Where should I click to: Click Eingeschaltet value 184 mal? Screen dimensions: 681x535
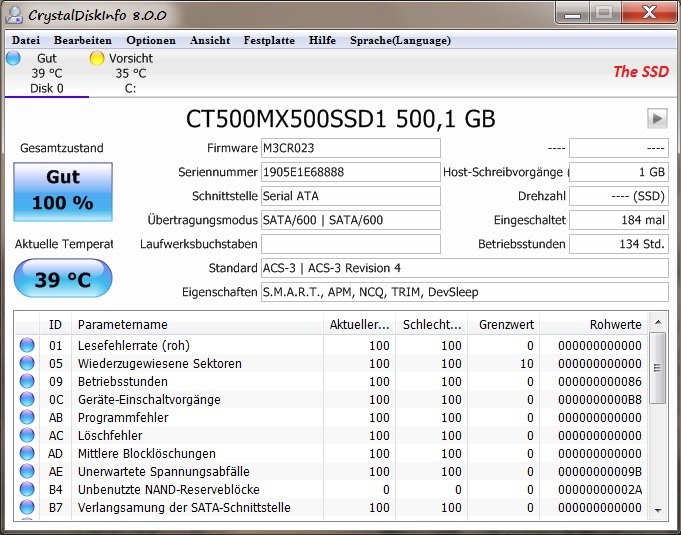point(618,220)
